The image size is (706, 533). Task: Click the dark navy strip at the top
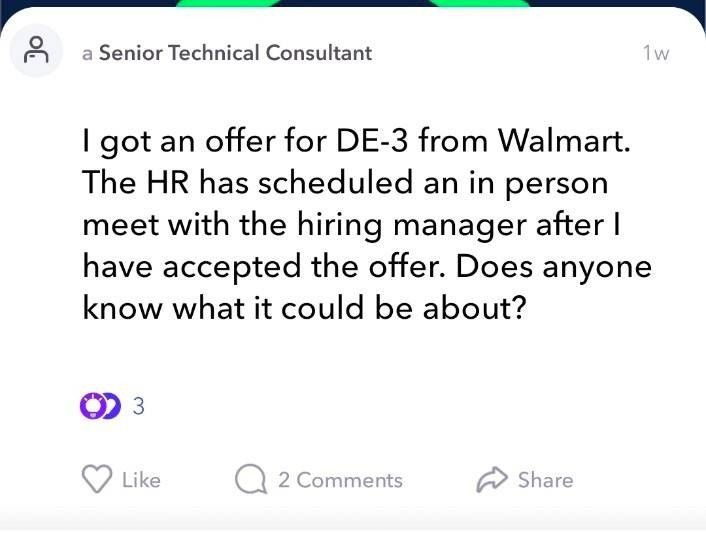point(353,3)
